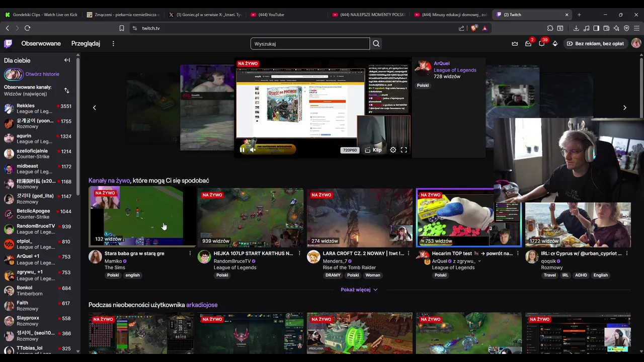The width and height of the screenshot is (644, 362).
Task: Open the whispers inbox with 2 badge
Action: pos(528,44)
